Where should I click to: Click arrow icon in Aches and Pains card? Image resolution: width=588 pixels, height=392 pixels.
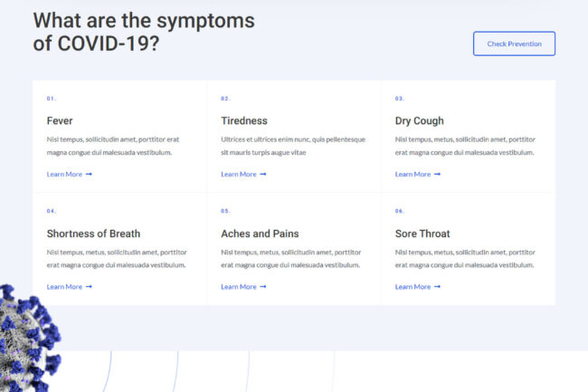point(263,287)
